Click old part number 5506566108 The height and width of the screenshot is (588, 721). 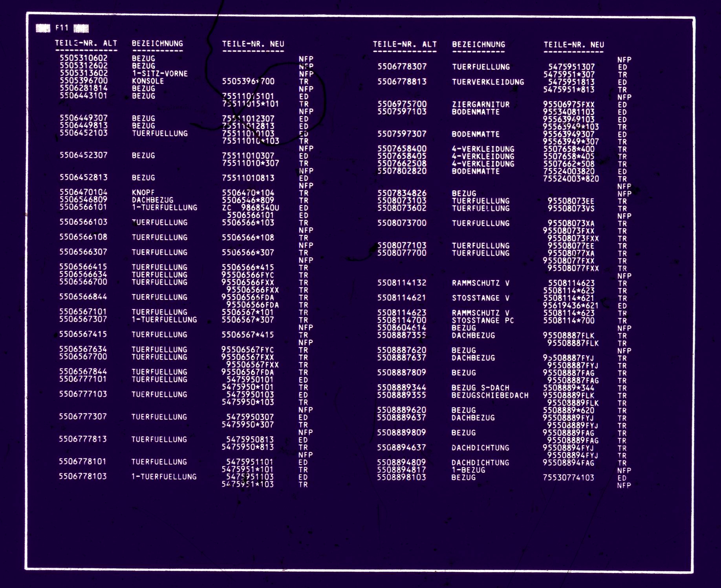pyautogui.click(x=83, y=237)
